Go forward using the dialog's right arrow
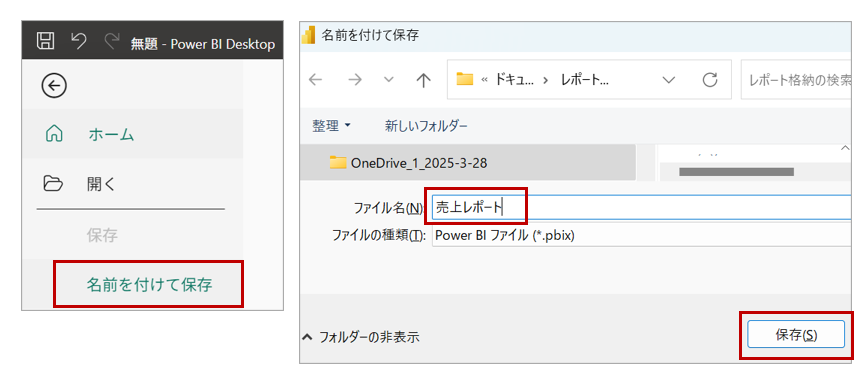Image resolution: width=868 pixels, height=388 pixels. tap(354, 80)
